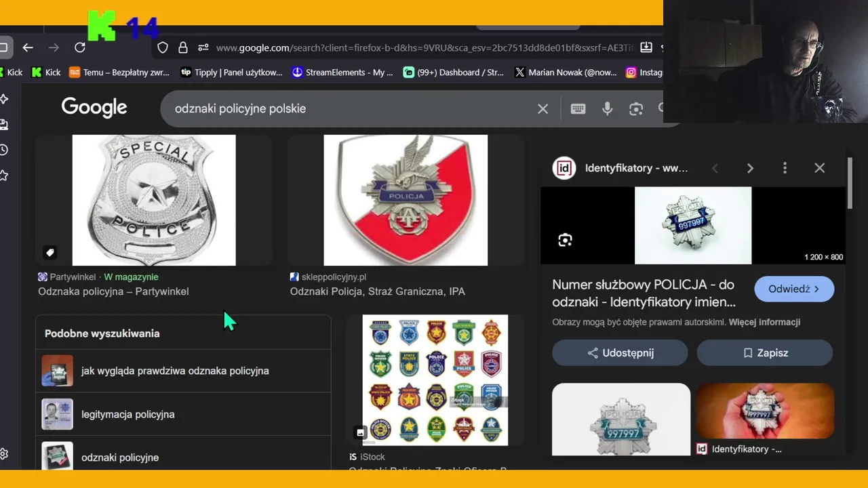Click the Udostępnij share button
Image resolution: width=868 pixels, height=488 pixels.
620,353
